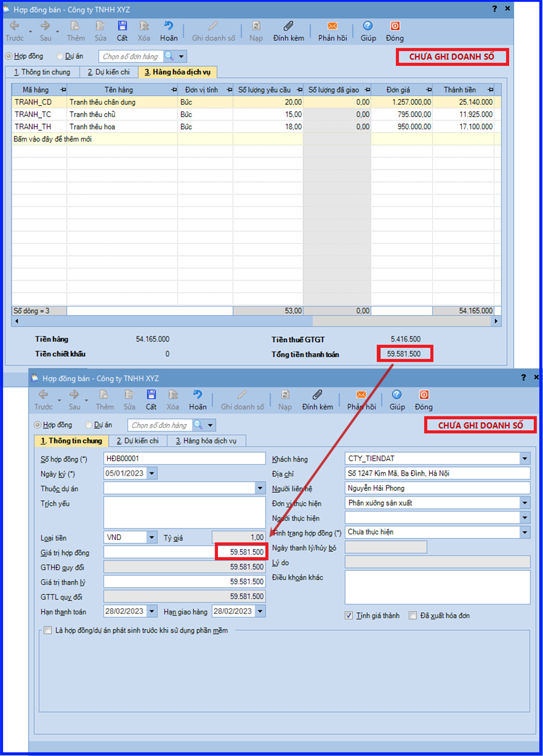Click Hoãn undo icon in bottom window

click(x=198, y=394)
